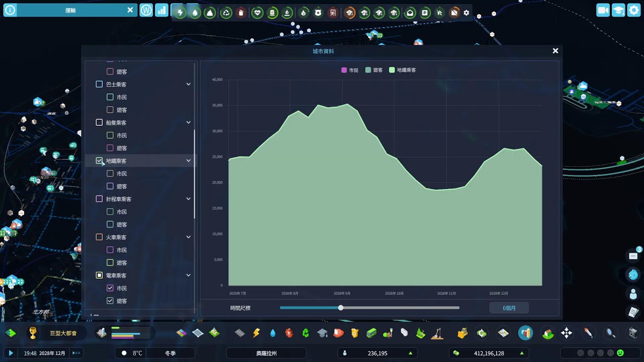The image size is (644, 362).
Task: Collapse the 地鐵乘客 group chevron
Action: coord(189,161)
